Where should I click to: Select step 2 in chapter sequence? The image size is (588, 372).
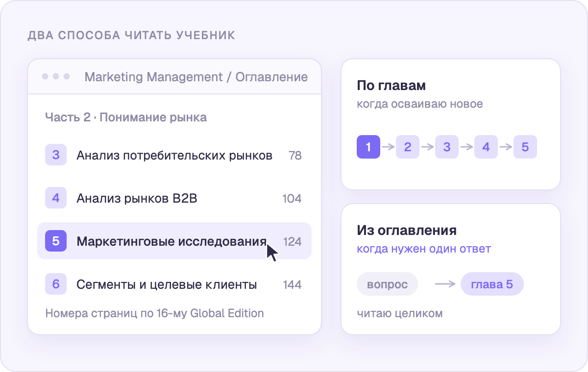408,147
